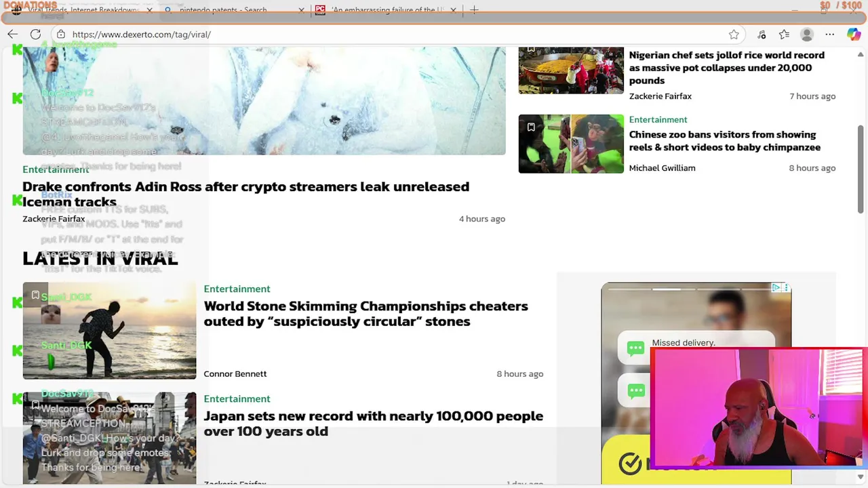This screenshot has width=868, height=488.
Task: Open author Connor Bennett's page
Action: coord(235,374)
